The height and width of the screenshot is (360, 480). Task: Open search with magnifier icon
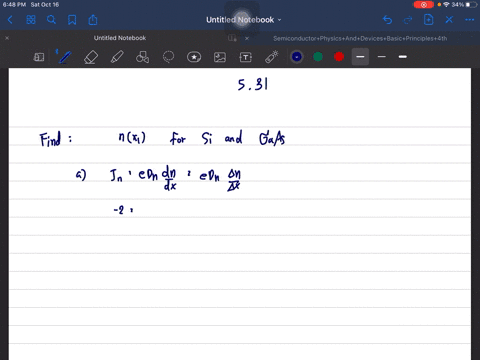tap(51, 20)
